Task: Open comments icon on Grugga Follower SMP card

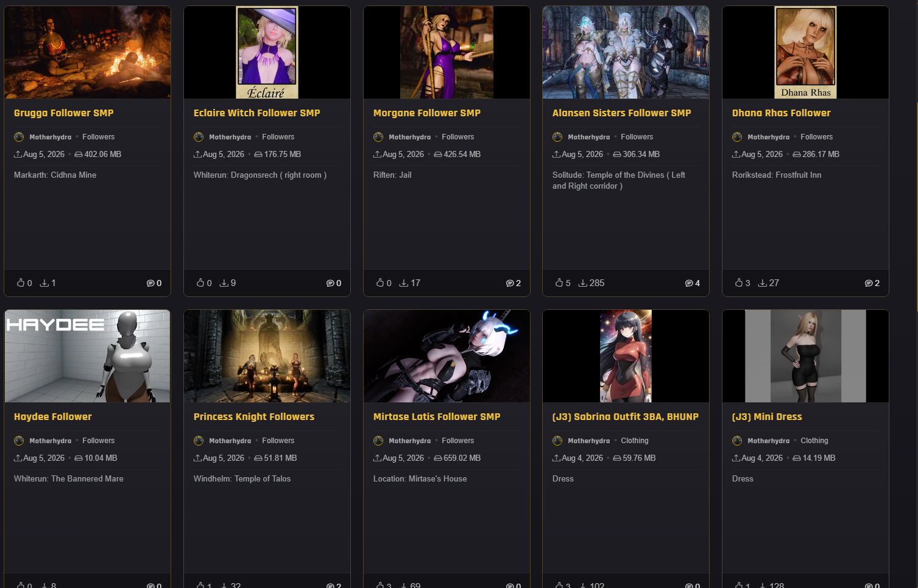Action: point(150,283)
